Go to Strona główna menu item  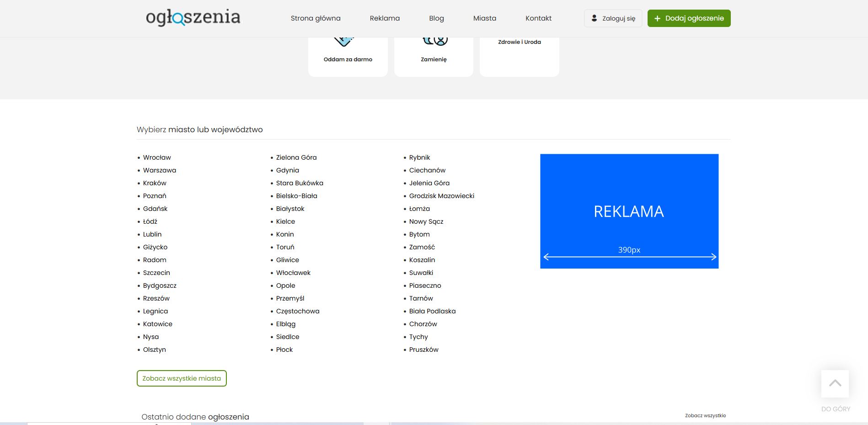(x=316, y=18)
